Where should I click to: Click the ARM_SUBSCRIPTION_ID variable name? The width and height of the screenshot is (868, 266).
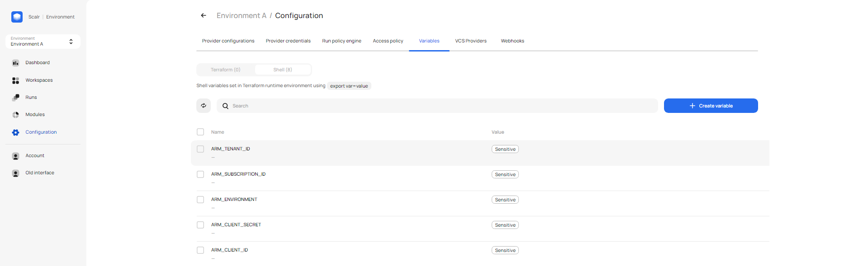(238, 174)
